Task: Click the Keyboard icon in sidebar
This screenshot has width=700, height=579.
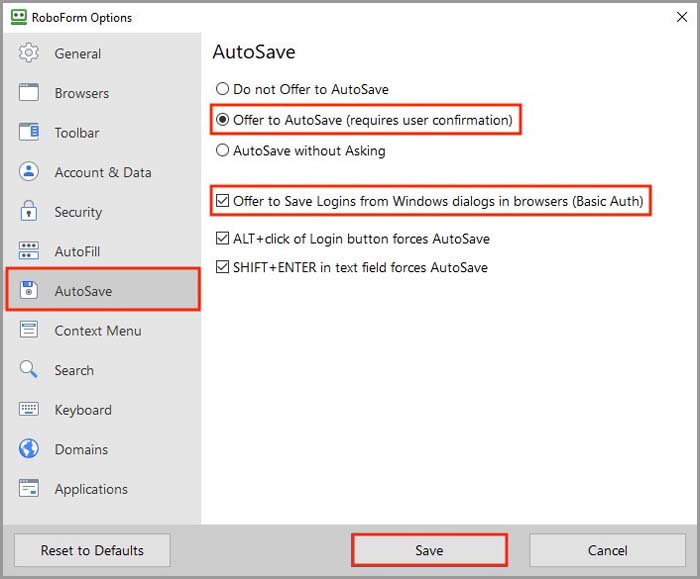Action: click(29, 409)
